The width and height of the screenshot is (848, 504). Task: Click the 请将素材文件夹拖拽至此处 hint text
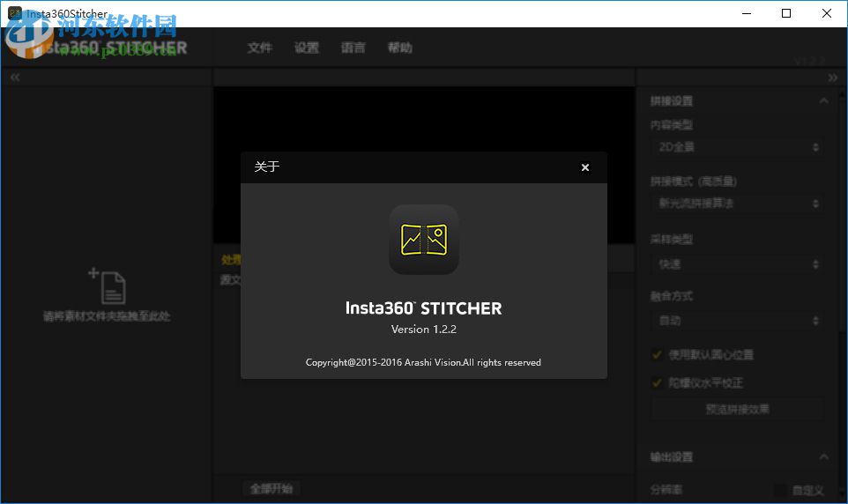pos(107,316)
